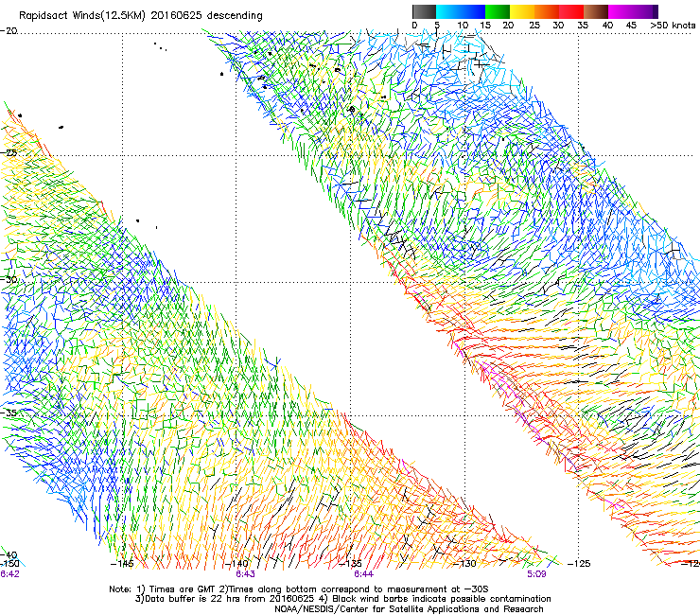The width and height of the screenshot is (700, 615).
Task: Click the chart title 'Rapidsact Winds(12.5KM) 20160625 descending'
Action: pyautogui.click(x=141, y=16)
